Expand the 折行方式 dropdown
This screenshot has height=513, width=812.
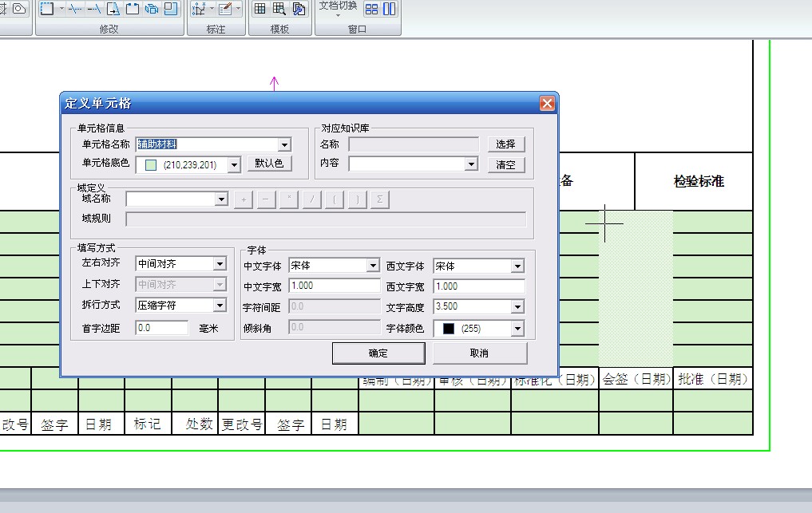220,306
